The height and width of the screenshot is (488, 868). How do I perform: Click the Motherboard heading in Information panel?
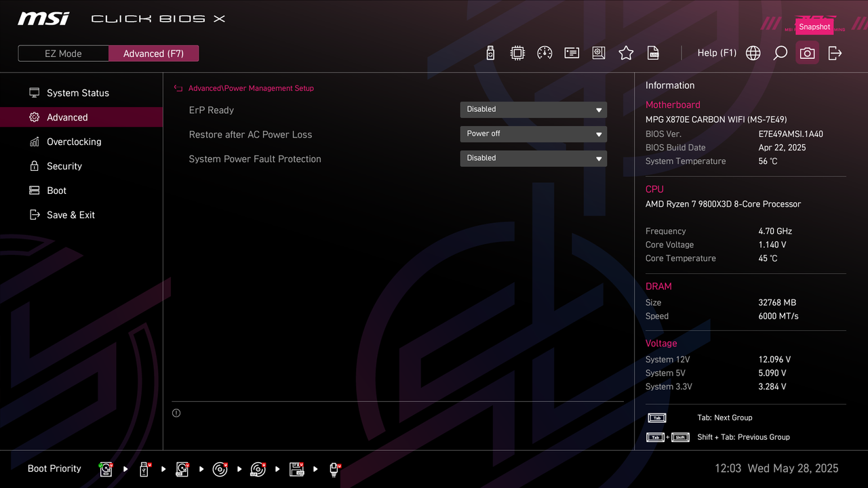[x=673, y=105]
